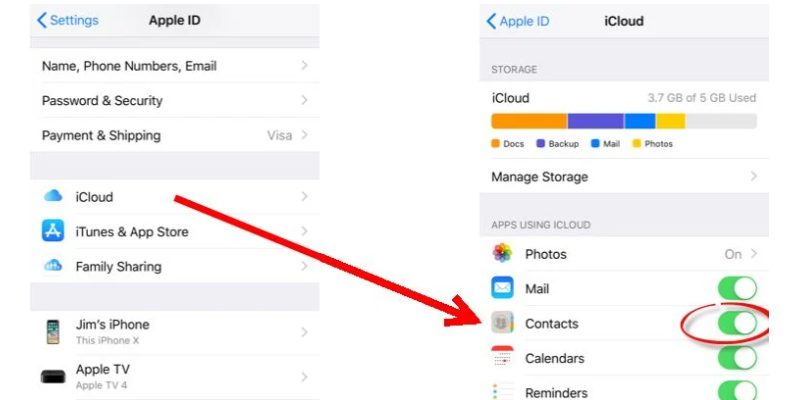Go back to Apple ID
The width and height of the screenshot is (799, 400).
click(x=518, y=21)
